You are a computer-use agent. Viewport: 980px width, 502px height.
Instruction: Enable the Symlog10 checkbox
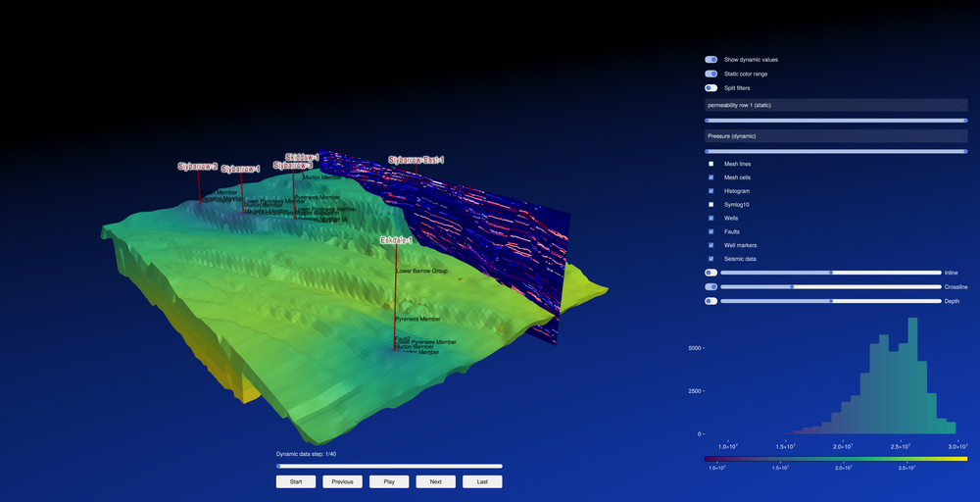(710, 204)
